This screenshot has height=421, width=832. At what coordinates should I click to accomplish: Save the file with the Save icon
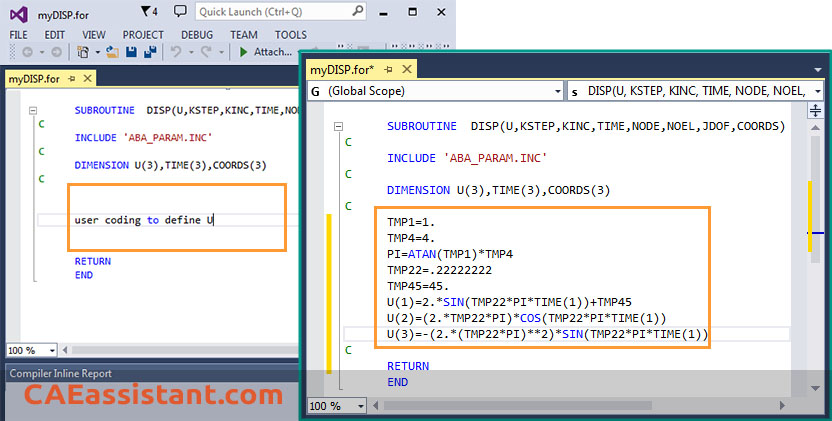(x=131, y=52)
